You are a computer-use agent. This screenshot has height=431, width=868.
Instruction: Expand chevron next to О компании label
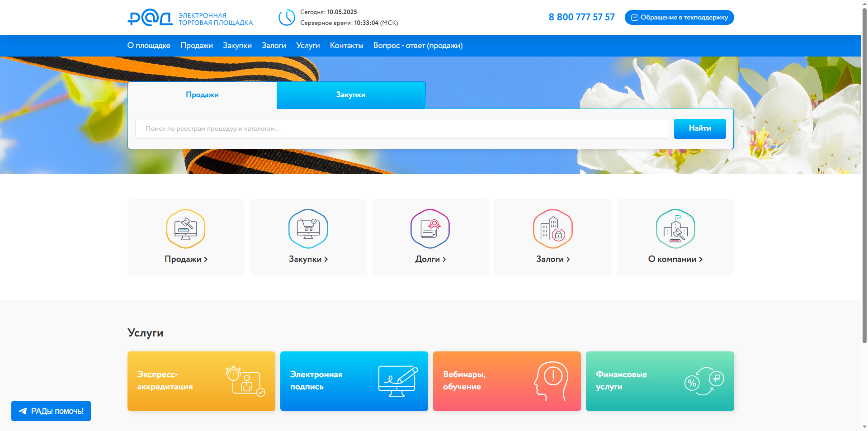[701, 260]
